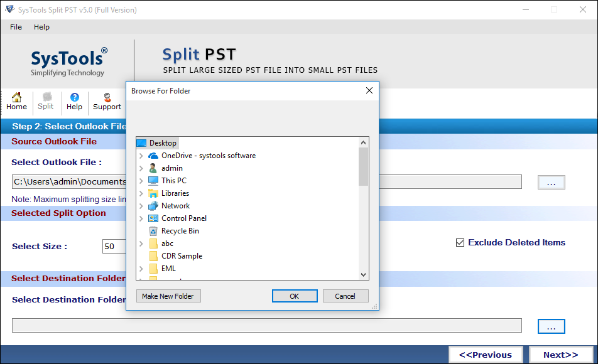Click the Next button to proceed
The height and width of the screenshot is (364, 598).
pyautogui.click(x=560, y=354)
